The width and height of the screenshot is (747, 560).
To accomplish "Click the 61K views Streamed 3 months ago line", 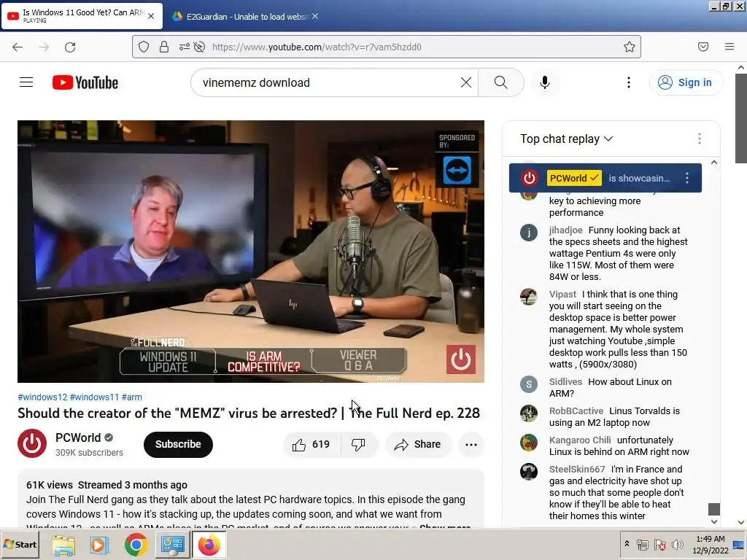I will [107, 485].
